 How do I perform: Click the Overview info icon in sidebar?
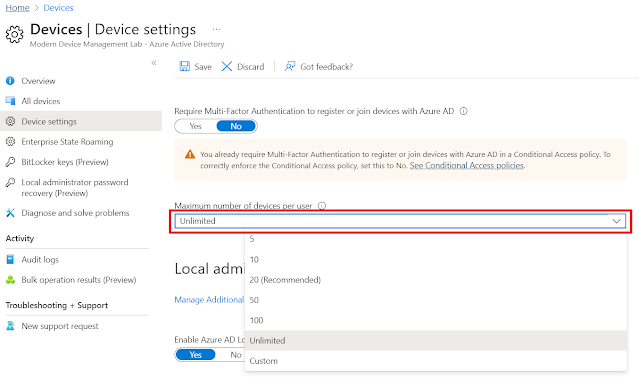[x=10, y=81]
